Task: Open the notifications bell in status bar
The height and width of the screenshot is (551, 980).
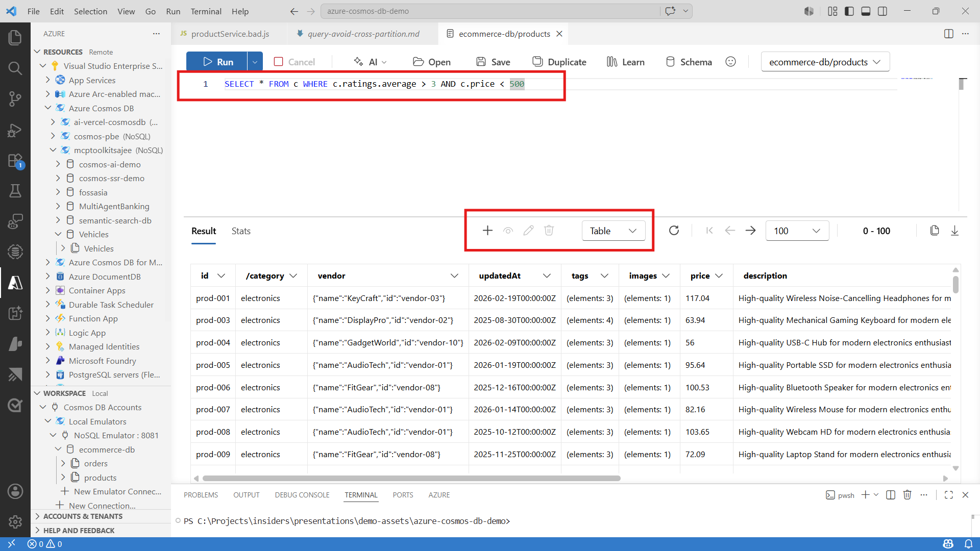Action: point(968,544)
